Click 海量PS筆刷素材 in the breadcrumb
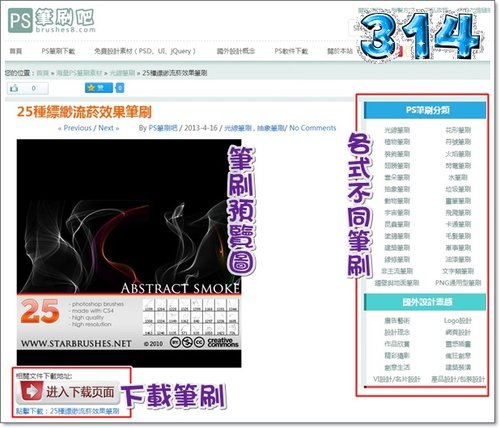Screen dimensions: 500x428 coord(79,73)
